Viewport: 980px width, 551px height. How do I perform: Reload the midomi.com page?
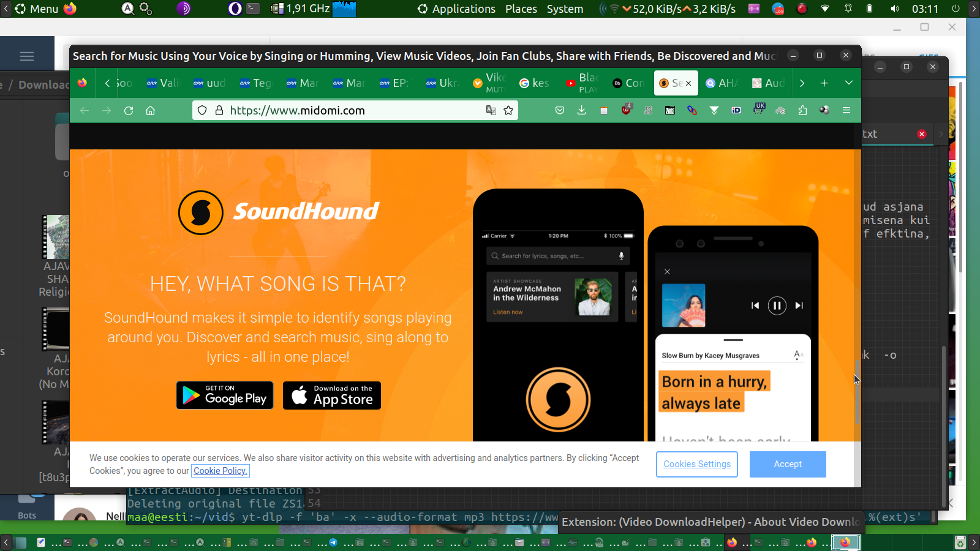[x=129, y=111]
